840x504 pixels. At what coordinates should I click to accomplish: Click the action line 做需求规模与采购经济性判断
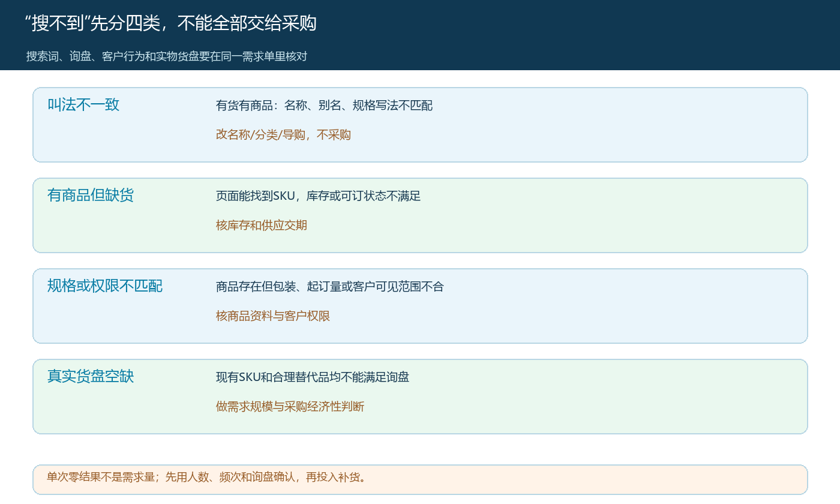290,407
